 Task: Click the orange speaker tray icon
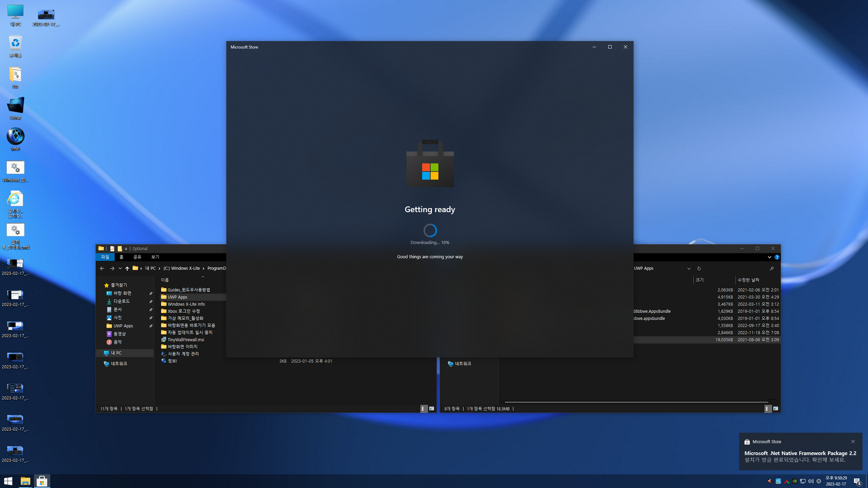[769, 481]
